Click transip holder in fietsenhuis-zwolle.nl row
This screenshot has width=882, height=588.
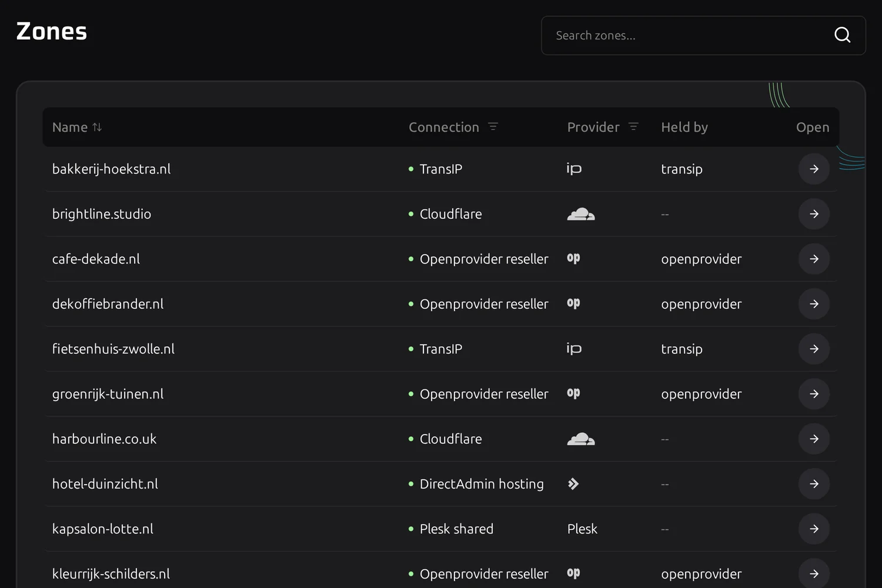pos(681,349)
